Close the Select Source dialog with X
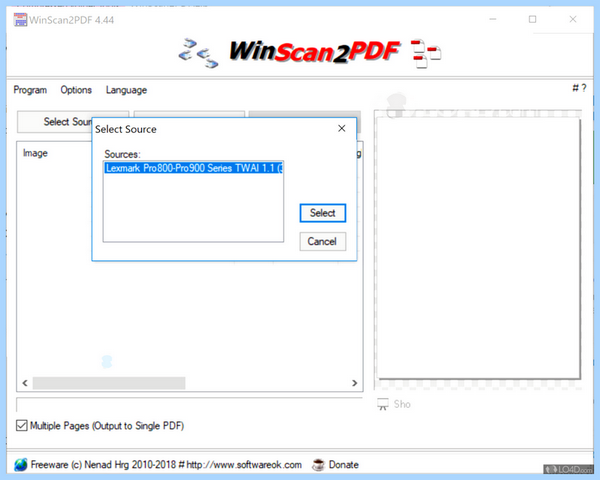 point(342,129)
